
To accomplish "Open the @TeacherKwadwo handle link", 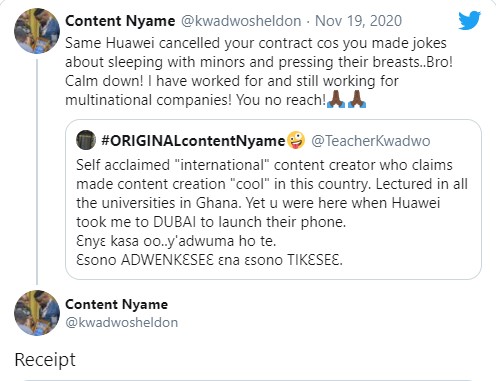I will click(x=371, y=141).
